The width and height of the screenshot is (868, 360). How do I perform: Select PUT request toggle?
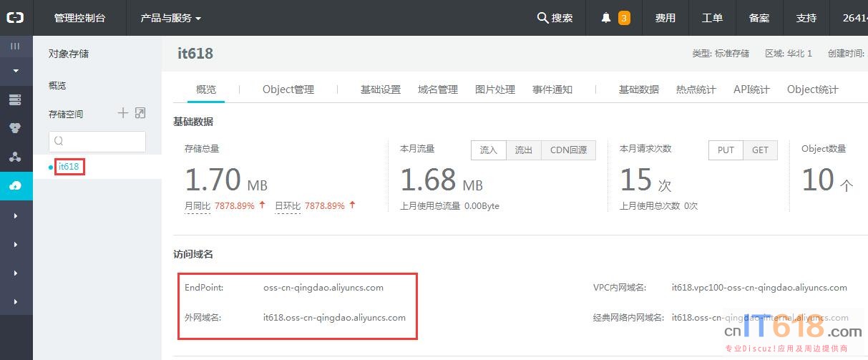tap(726, 150)
